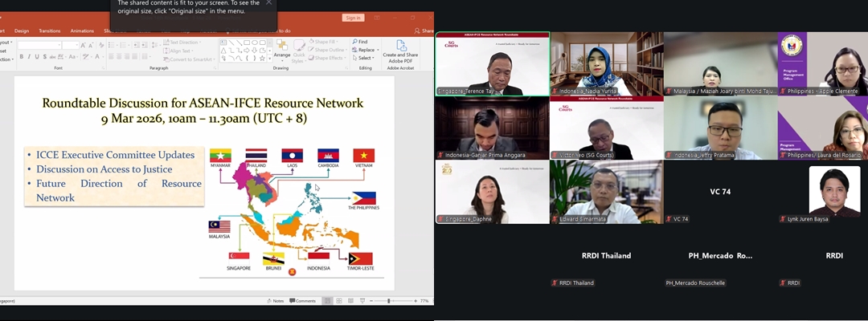Close the shared content notification

pyautogui.click(x=269, y=2)
